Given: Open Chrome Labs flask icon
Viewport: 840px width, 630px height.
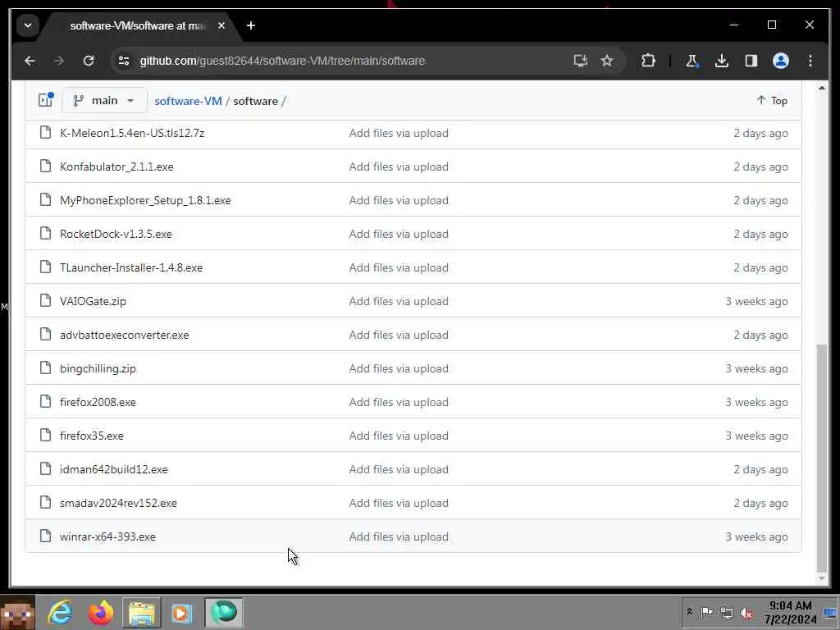Looking at the screenshot, I should tap(692, 61).
